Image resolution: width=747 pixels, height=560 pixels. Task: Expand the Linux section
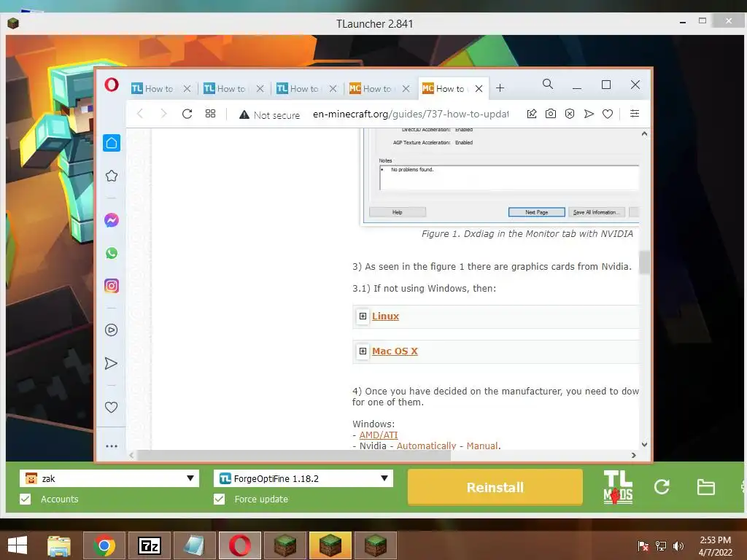click(363, 316)
